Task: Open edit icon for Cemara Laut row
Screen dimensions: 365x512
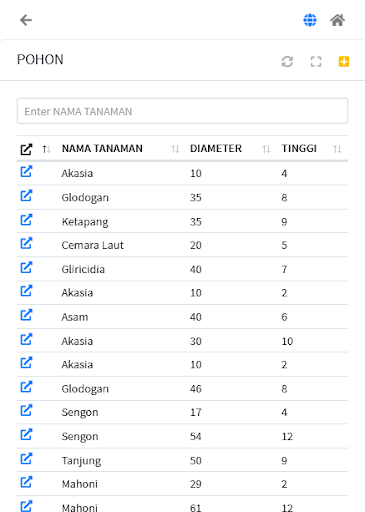Action: [x=26, y=243]
